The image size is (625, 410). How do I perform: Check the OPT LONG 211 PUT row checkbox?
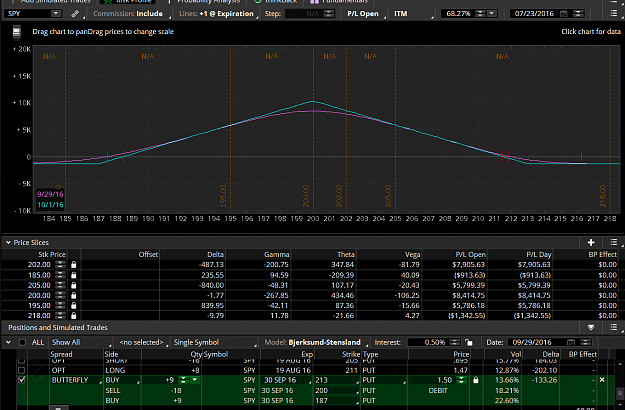pos(22,370)
